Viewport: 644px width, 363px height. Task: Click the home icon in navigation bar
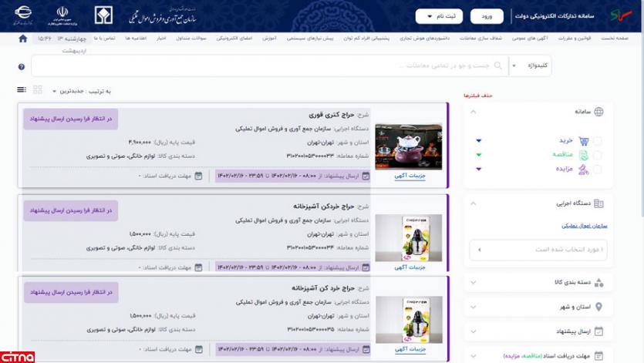point(22,38)
